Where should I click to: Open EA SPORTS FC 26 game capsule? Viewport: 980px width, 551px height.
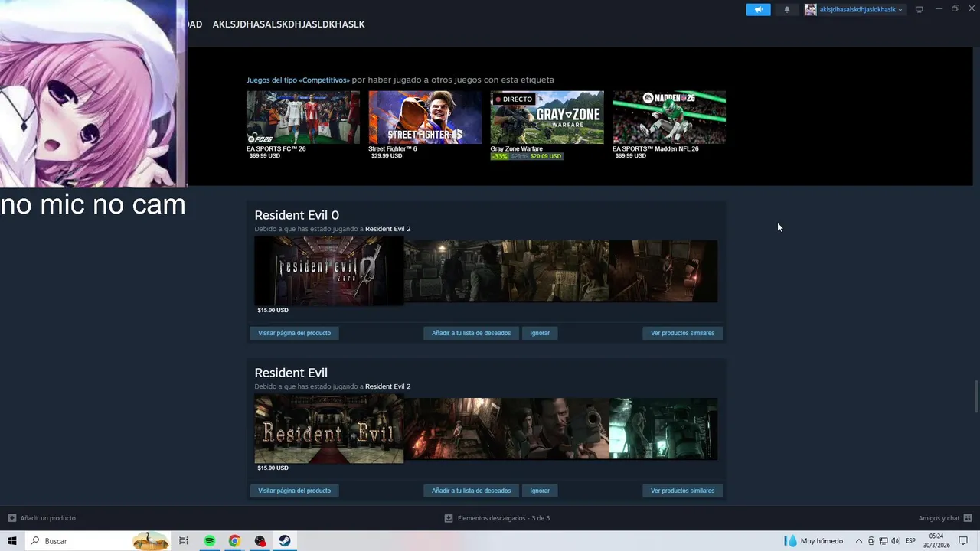303,117
